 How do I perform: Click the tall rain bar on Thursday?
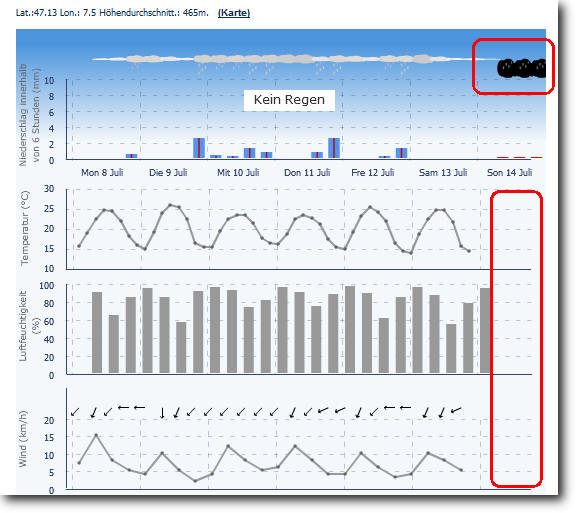pyautogui.click(x=334, y=148)
